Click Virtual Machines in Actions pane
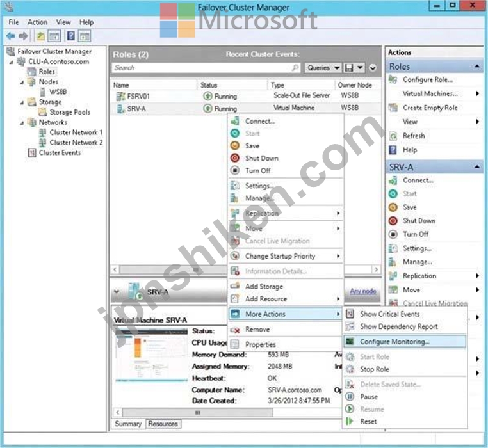This screenshot has width=488, height=448. point(430,93)
